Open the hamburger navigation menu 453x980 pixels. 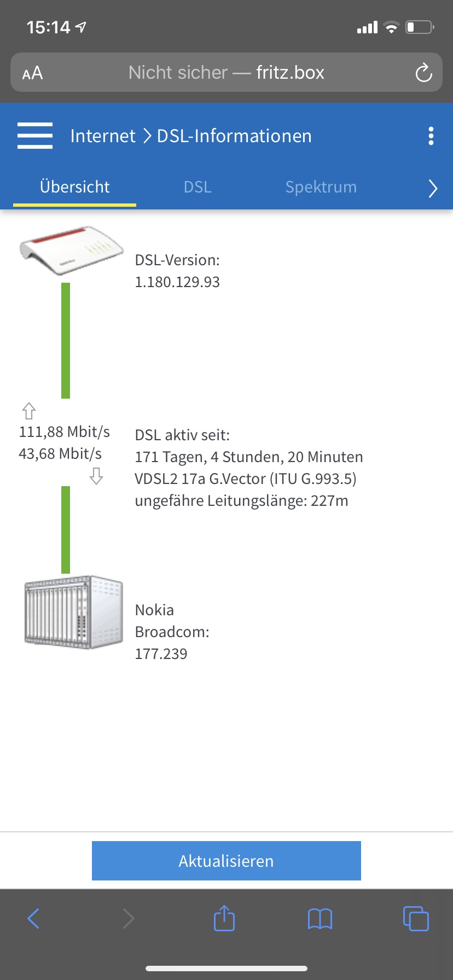[35, 136]
